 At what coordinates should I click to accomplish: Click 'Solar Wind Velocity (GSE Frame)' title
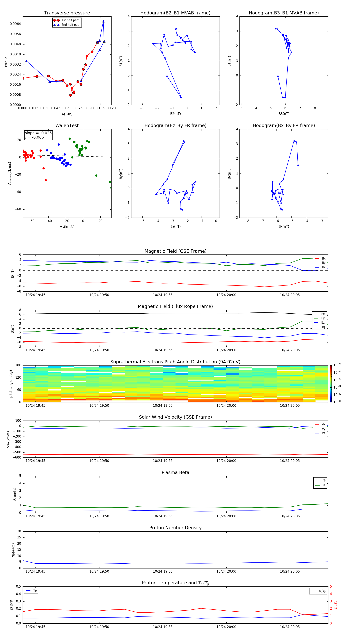coord(175,417)
